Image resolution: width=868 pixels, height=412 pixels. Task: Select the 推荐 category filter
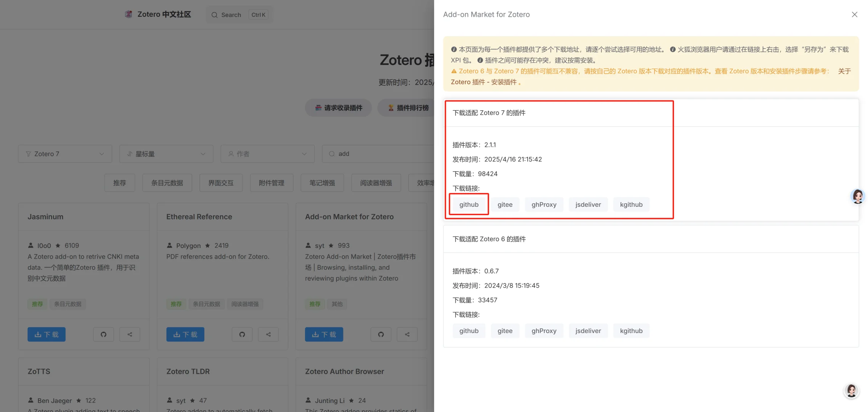coord(119,183)
